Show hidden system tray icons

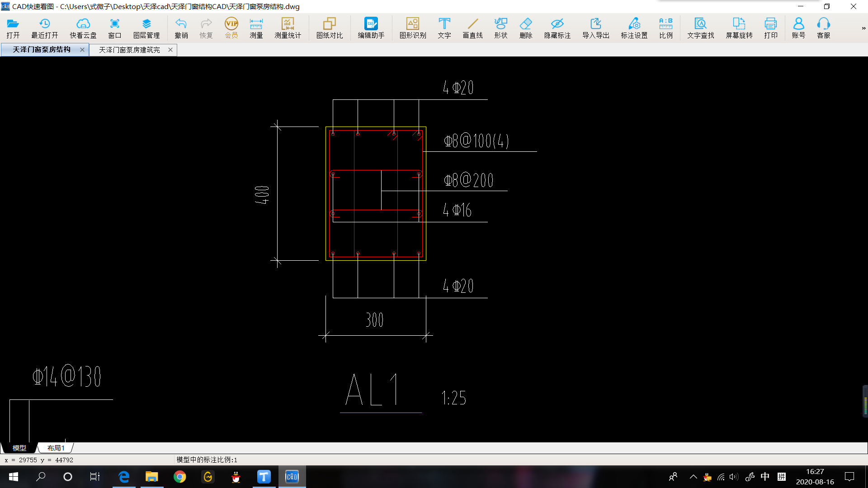[693, 477]
